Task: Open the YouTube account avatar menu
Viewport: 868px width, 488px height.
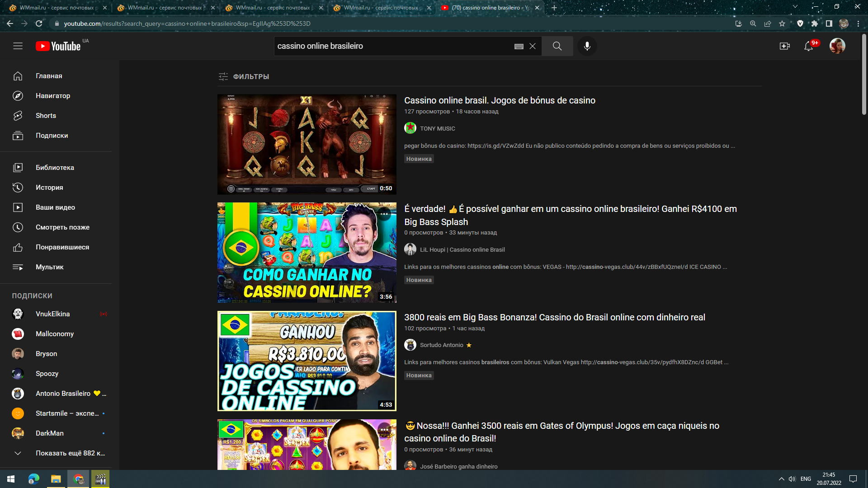Action: coord(837,46)
